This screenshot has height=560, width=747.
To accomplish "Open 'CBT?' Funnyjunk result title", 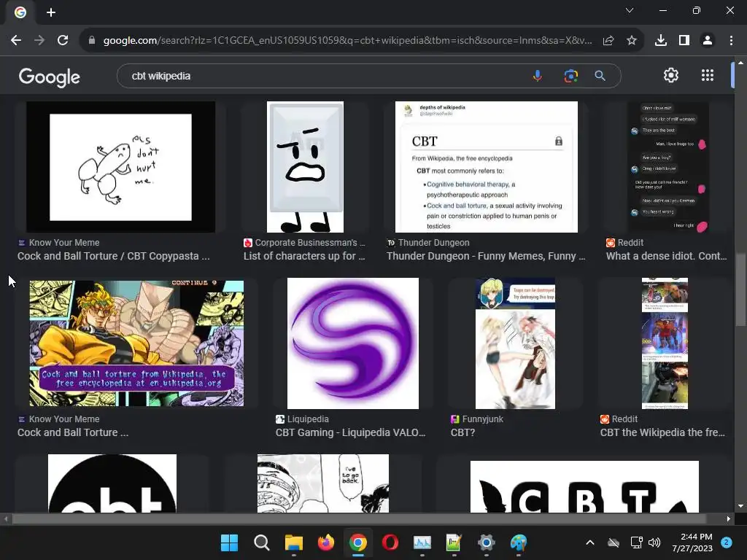I will (x=462, y=433).
